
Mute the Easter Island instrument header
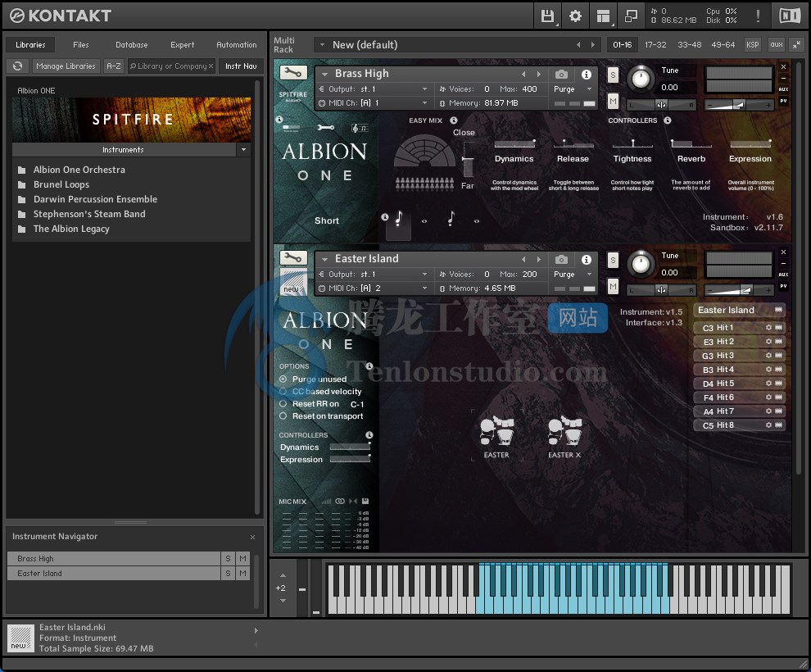coord(613,286)
